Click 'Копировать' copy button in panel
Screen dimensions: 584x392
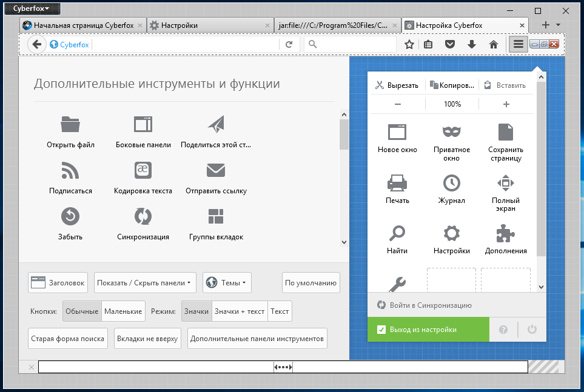[x=451, y=85]
